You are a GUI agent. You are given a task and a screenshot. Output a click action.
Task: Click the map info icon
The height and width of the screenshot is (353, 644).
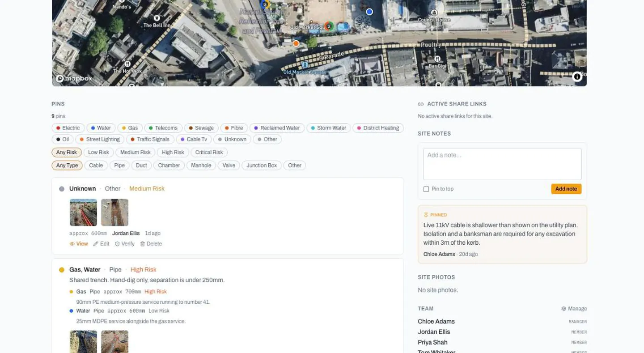tap(577, 77)
